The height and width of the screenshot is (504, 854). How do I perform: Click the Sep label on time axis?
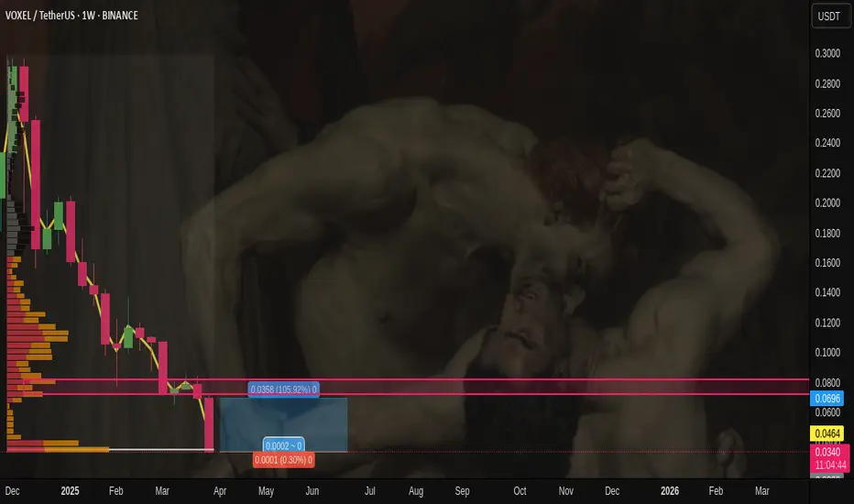tap(462, 491)
